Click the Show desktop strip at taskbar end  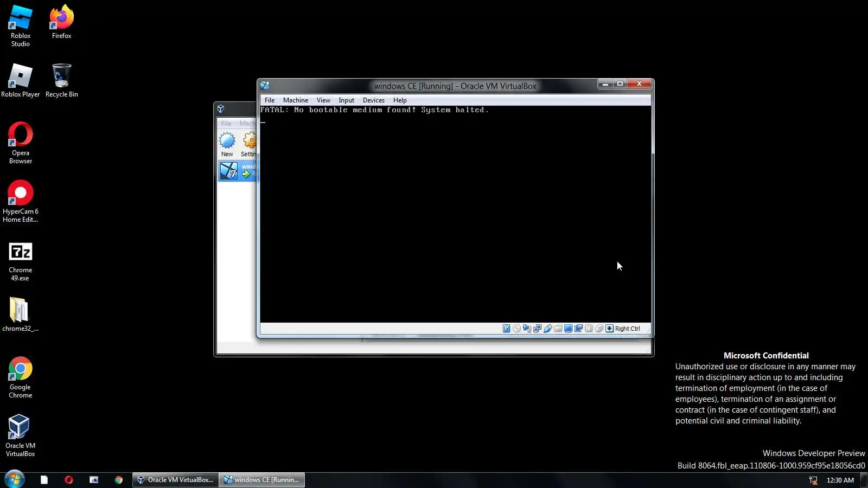[x=864, y=480]
